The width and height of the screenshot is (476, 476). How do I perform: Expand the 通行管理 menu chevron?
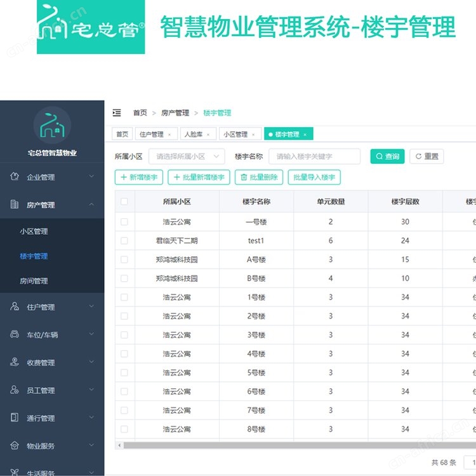[91, 418]
